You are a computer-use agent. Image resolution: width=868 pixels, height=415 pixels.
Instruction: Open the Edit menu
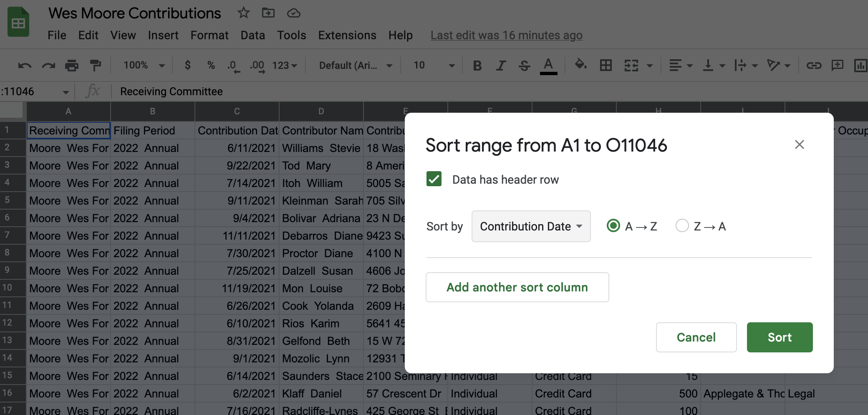pos(88,35)
